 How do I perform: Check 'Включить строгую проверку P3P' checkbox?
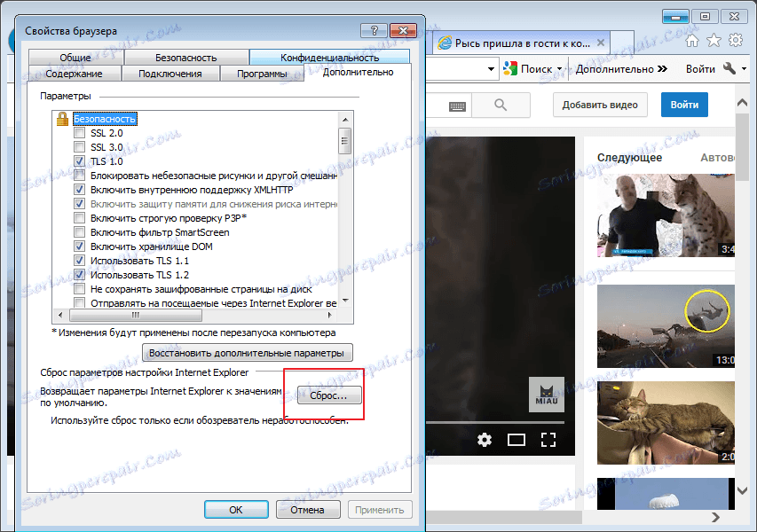[79, 218]
